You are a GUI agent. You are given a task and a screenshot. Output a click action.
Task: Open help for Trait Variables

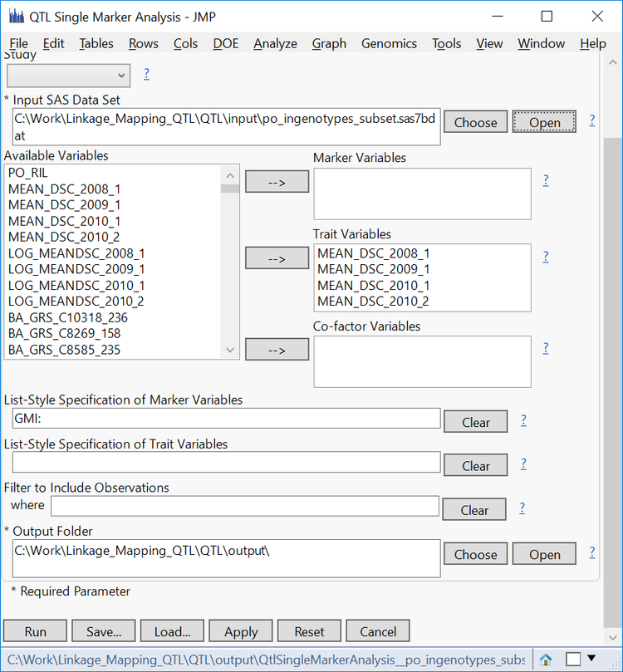tap(546, 257)
